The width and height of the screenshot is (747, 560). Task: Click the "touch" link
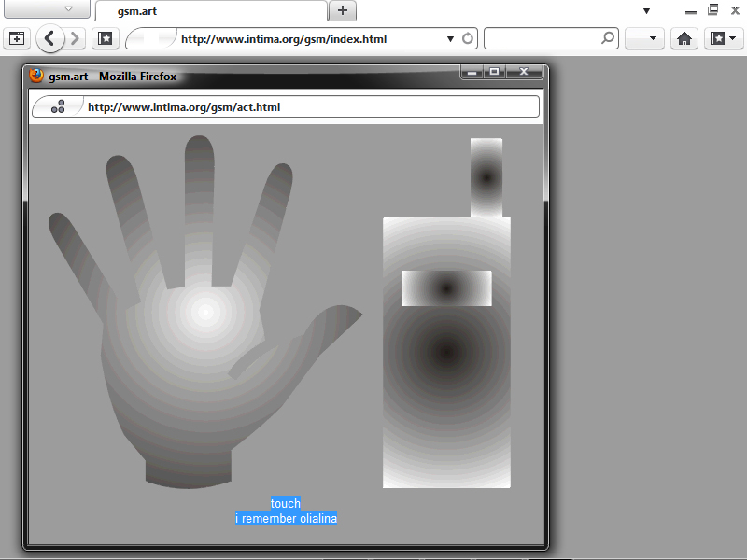pyautogui.click(x=286, y=503)
